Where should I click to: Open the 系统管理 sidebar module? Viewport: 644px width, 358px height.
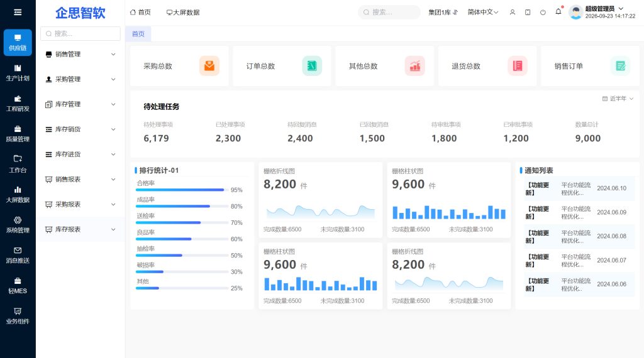pyautogui.click(x=18, y=225)
